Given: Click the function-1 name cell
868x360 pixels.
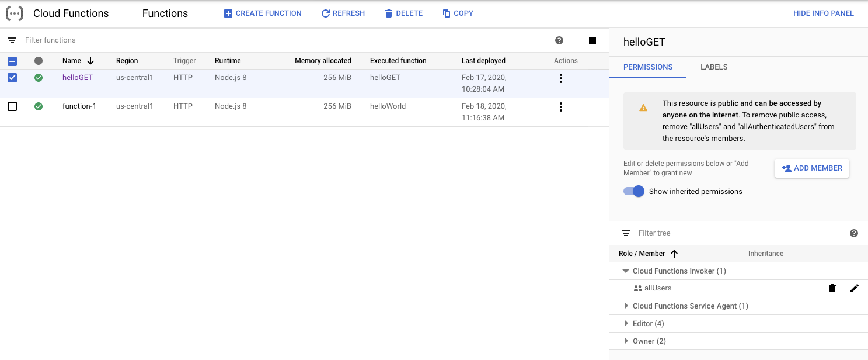Looking at the screenshot, I should [79, 106].
